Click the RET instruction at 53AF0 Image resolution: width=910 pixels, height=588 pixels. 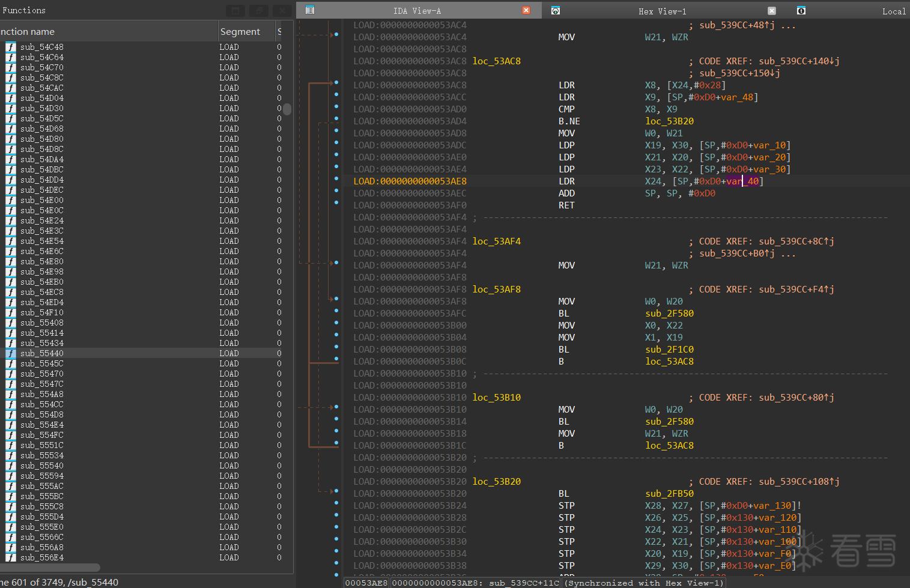coord(566,205)
